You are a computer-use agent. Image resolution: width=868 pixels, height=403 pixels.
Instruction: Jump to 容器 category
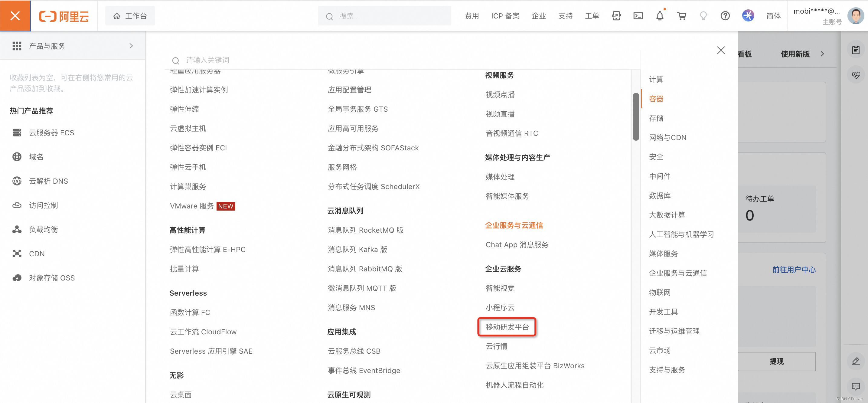tap(656, 99)
